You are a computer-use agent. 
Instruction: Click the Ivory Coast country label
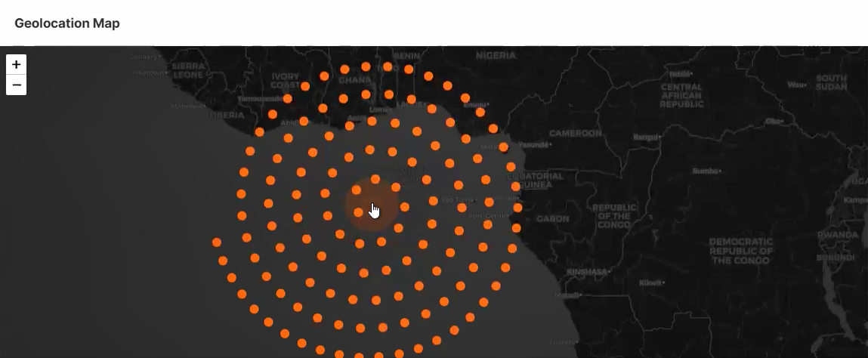pyautogui.click(x=286, y=81)
